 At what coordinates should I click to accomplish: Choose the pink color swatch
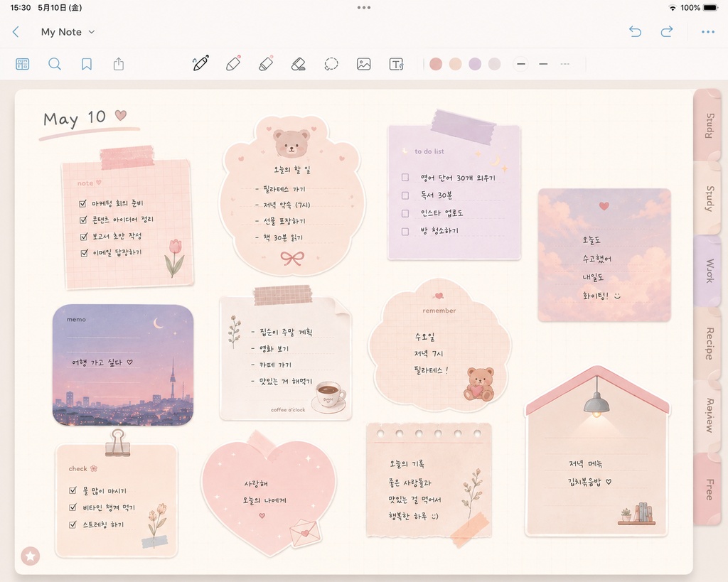[x=436, y=64]
